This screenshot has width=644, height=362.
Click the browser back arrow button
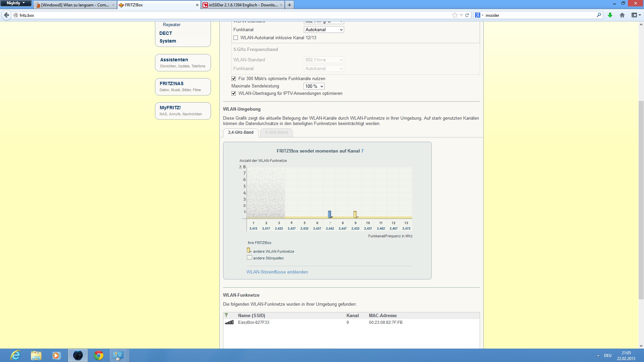coord(6,15)
